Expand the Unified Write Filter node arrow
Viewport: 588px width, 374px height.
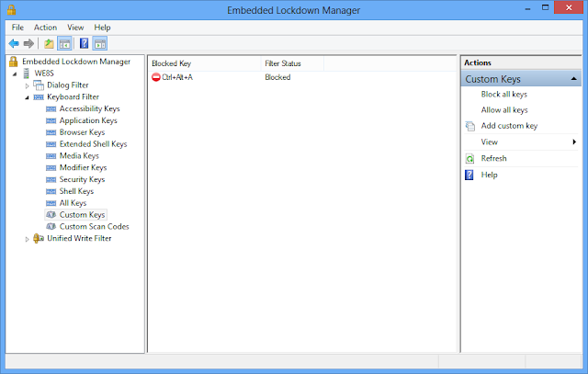(27, 239)
